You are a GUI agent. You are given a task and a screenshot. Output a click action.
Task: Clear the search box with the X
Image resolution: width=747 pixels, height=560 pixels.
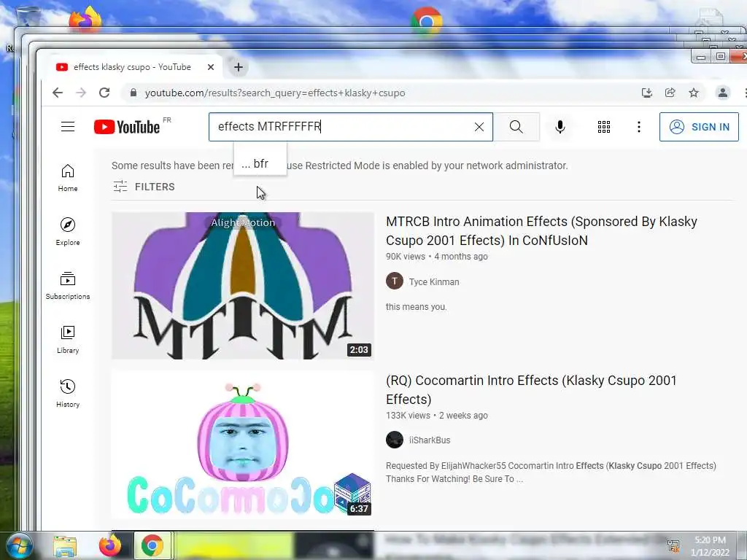(x=479, y=127)
